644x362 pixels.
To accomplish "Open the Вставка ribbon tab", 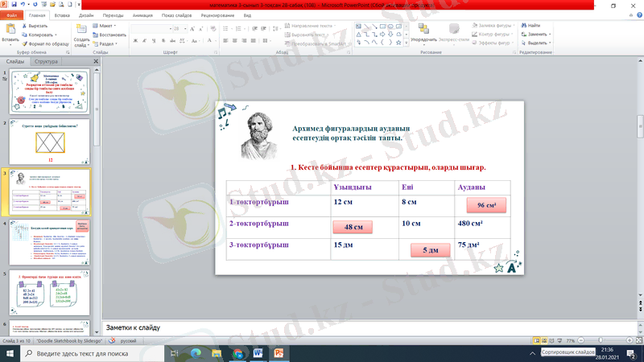I will 61,15.
